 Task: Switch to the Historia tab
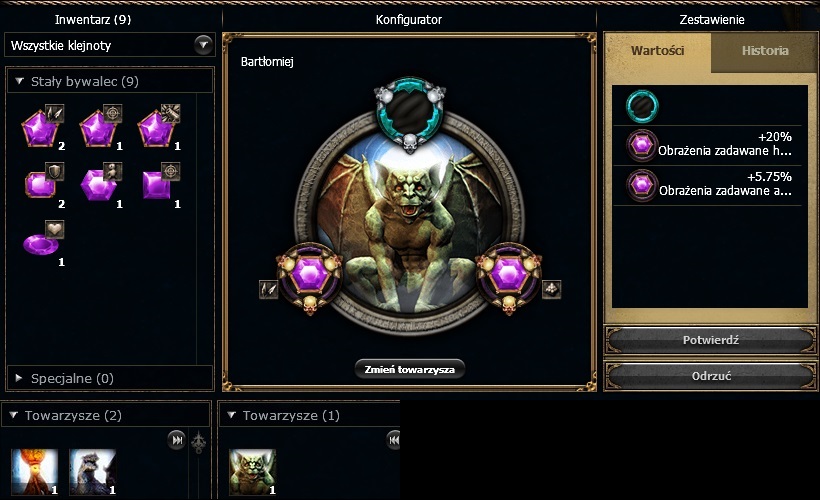point(765,51)
